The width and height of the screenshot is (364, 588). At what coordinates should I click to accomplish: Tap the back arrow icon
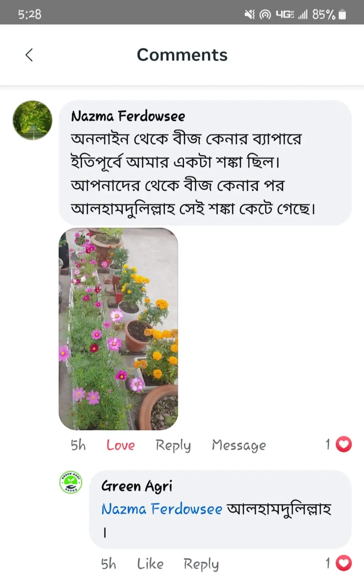[x=29, y=55]
